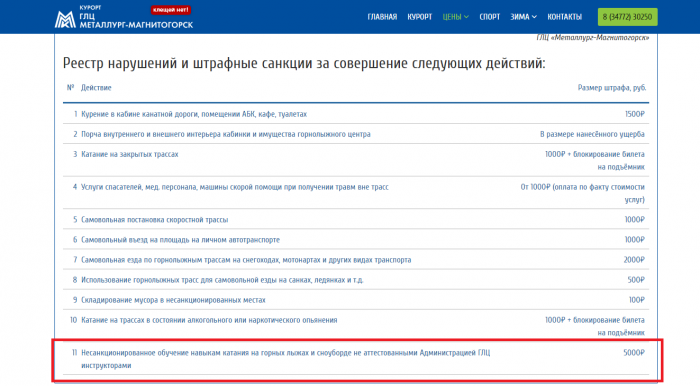
Task: Open the ГЛАВНАЯ menu item
Action: click(382, 17)
